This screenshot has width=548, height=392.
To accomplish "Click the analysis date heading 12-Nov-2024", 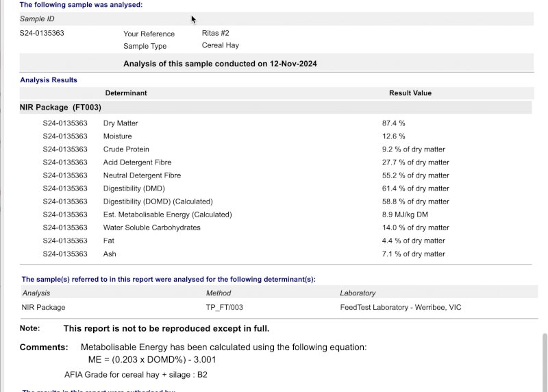I will click(x=220, y=64).
